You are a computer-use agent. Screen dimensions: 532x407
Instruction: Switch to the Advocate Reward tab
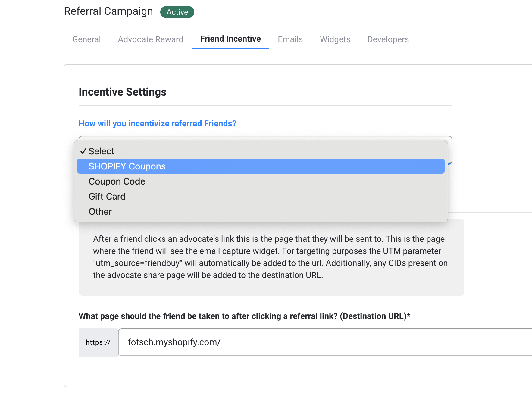tap(150, 39)
